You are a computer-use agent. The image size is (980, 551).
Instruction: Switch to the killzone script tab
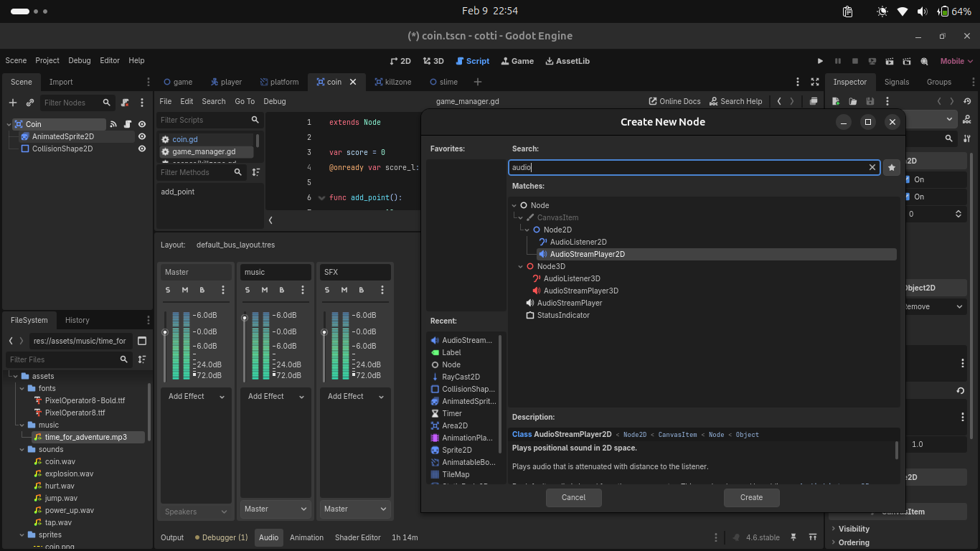(x=392, y=82)
